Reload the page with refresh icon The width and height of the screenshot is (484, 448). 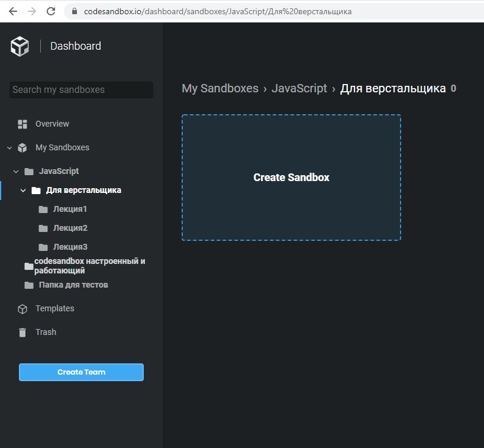pos(51,11)
